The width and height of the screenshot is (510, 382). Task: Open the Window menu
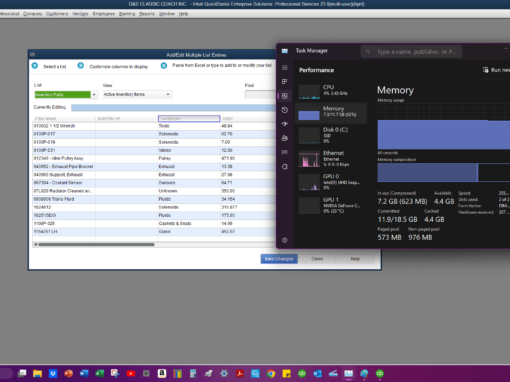pos(167,14)
